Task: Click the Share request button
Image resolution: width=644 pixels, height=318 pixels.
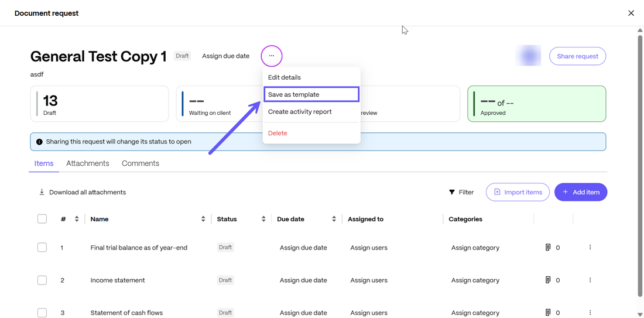Action: pos(577,56)
